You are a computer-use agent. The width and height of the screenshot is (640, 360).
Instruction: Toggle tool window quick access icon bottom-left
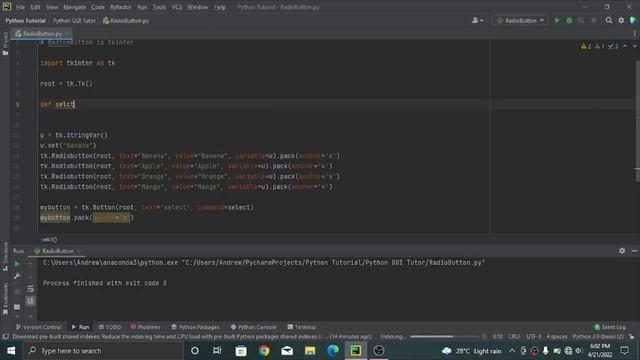pyautogui.click(x=5, y=337)
